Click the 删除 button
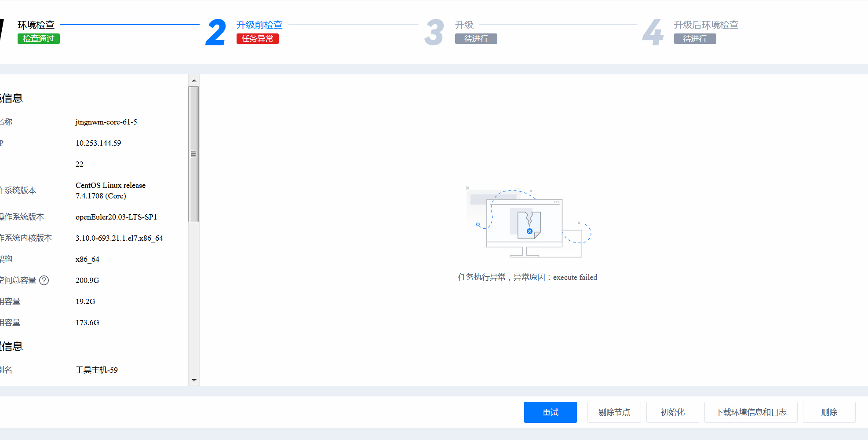The image size is (868, 440). point(829,412)
